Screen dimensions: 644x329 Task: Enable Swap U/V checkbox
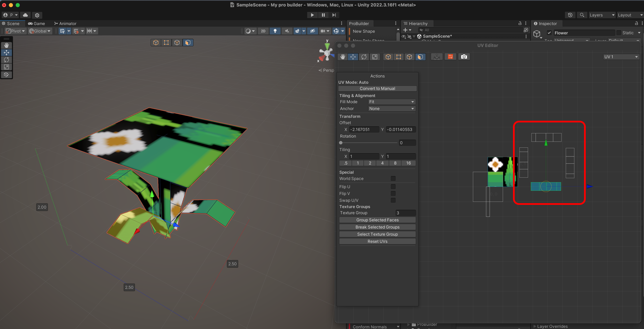(x=393, y=200)
